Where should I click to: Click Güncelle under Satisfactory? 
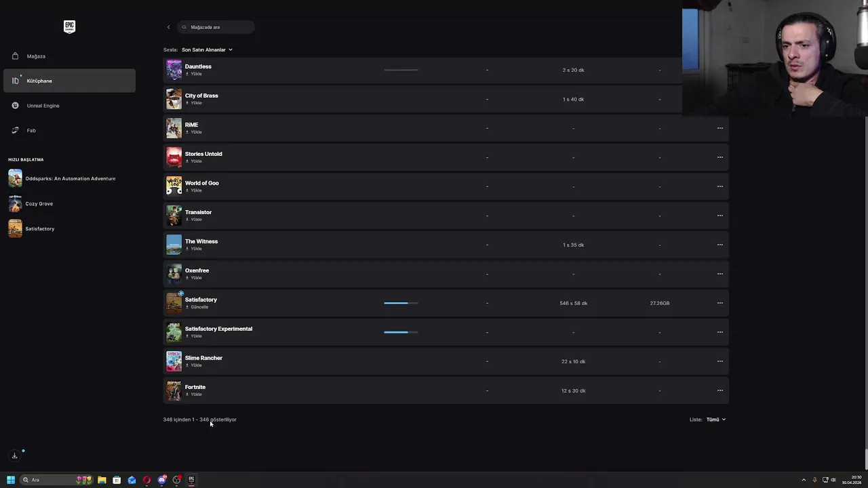[x=197, y=307]
